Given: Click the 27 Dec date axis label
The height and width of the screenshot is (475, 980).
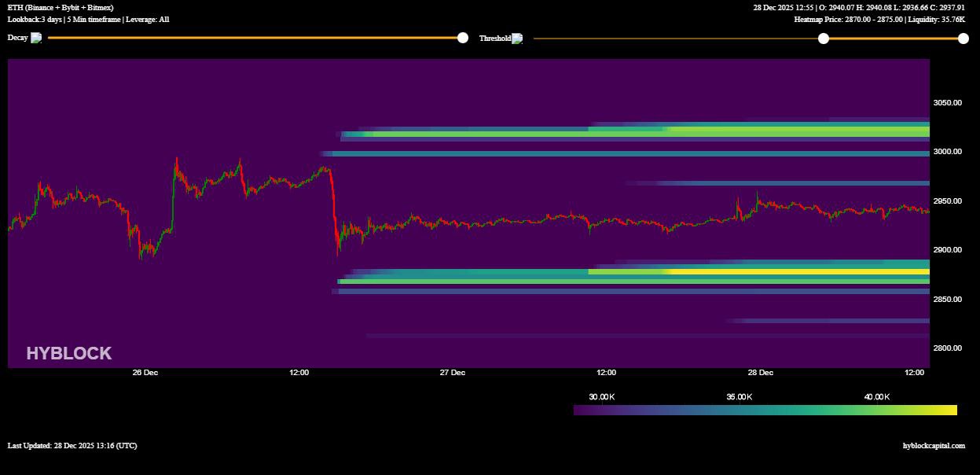Looking at the screenshot, I should 453,373.
